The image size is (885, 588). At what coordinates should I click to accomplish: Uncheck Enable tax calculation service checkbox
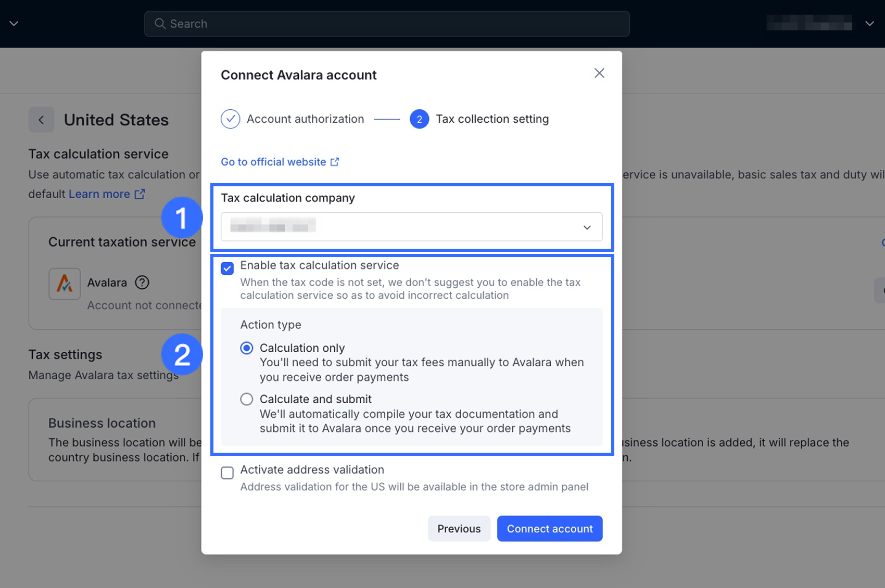coord(227,269)
